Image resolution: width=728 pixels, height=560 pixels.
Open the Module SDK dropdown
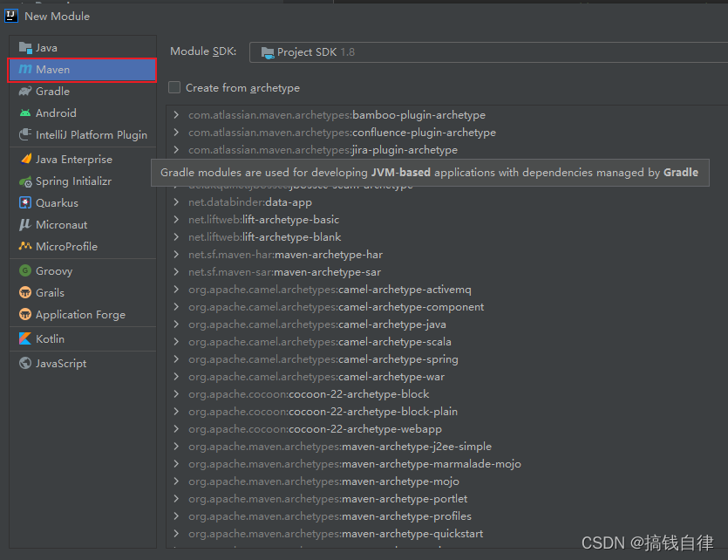click(488, 52)
